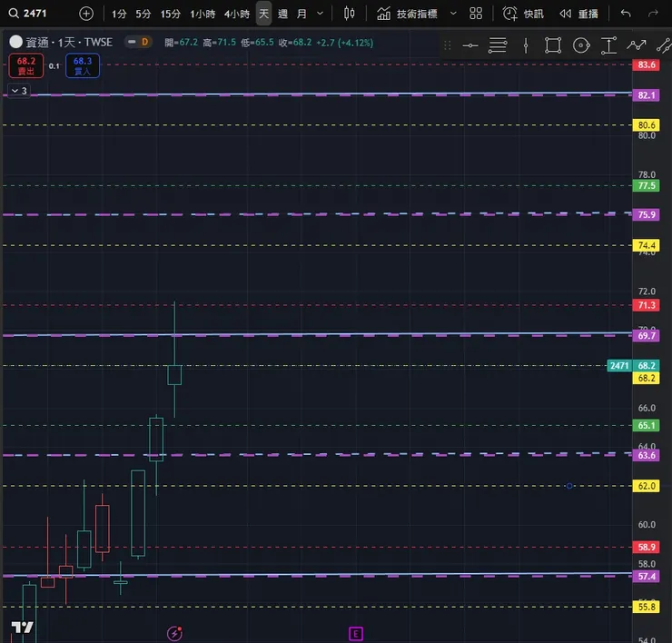Image resolution: width=672 pixels, height=643 pixels.
Task: Click the TradingView logo
Action: pyautogui.click(x=23, y=628)
